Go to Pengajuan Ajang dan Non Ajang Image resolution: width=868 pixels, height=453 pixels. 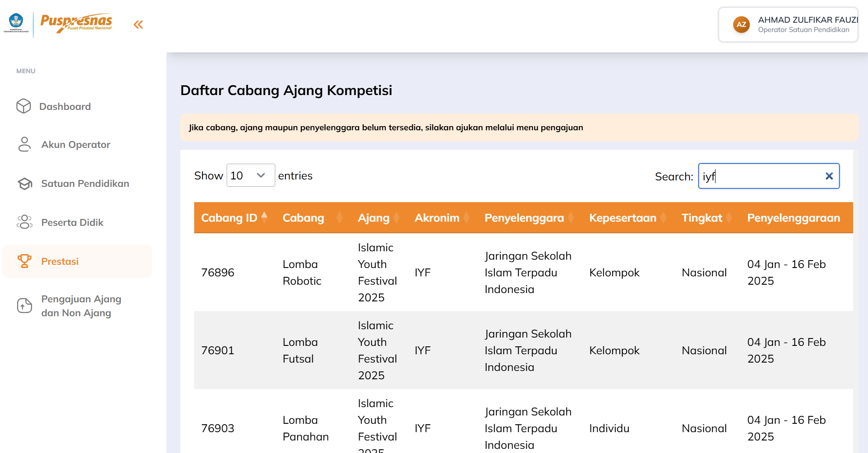[81, 306]
